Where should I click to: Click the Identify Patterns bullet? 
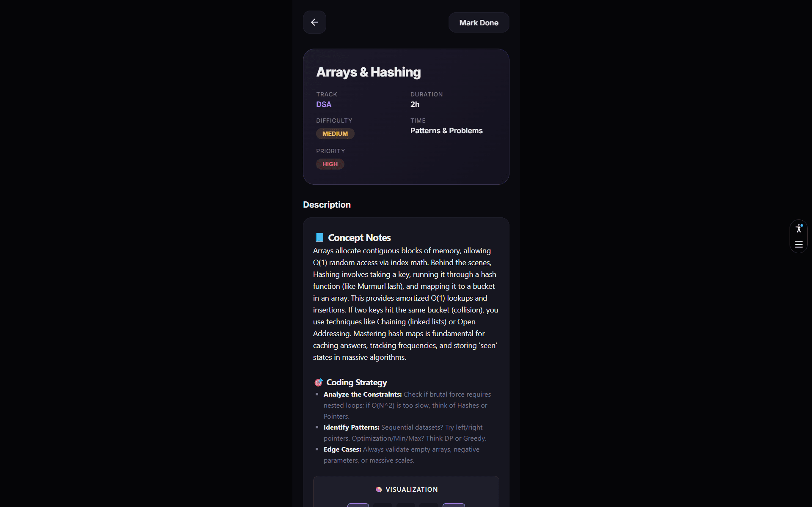tap(405, 433)
